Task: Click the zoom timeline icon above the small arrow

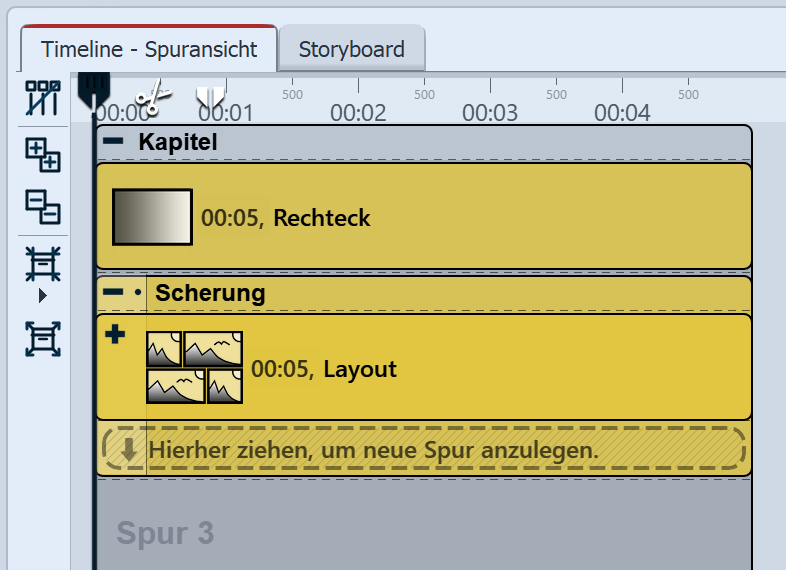Action: [x=43, y=265]
